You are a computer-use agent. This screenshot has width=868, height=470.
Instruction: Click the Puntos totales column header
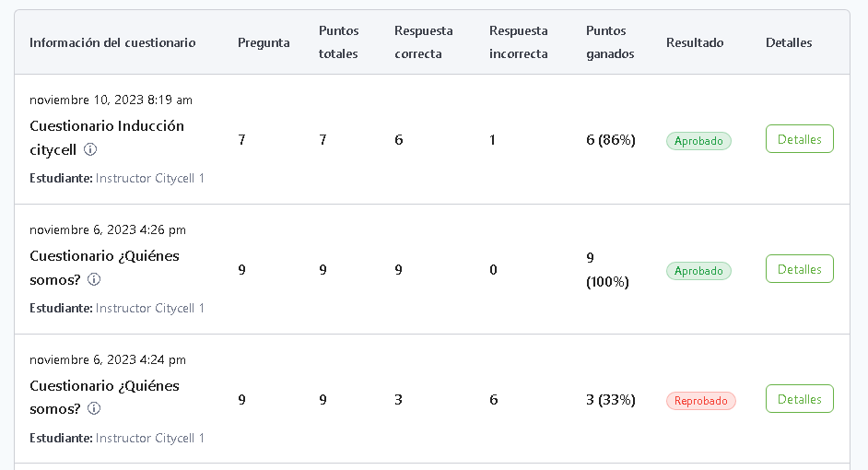(339, 42)
